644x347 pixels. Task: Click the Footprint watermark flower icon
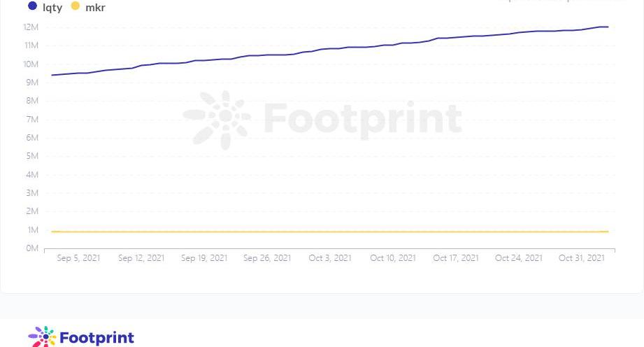click(x=217, y=119)
